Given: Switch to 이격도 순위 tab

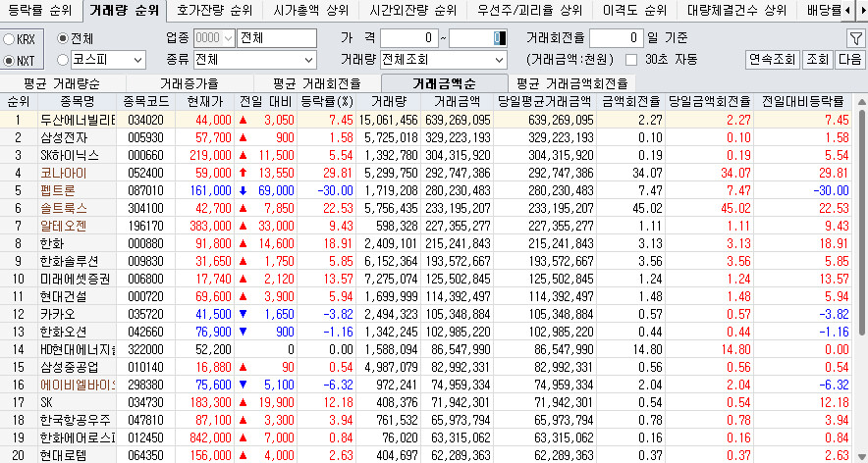Looking at the screenshot, I should click(634, 11).
